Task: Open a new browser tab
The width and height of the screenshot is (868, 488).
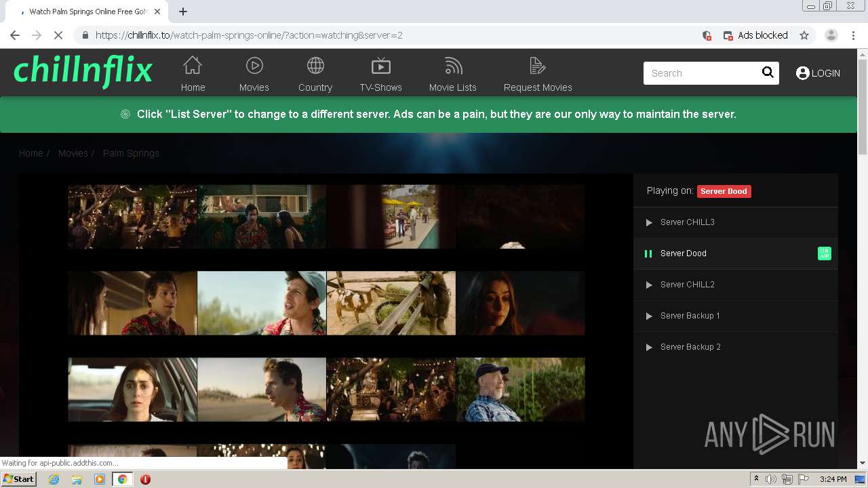Action: [x=183, y=12]
